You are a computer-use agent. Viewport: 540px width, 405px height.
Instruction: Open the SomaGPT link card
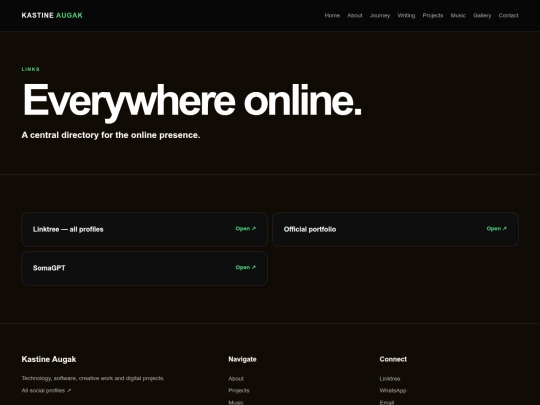pos(144,268)
